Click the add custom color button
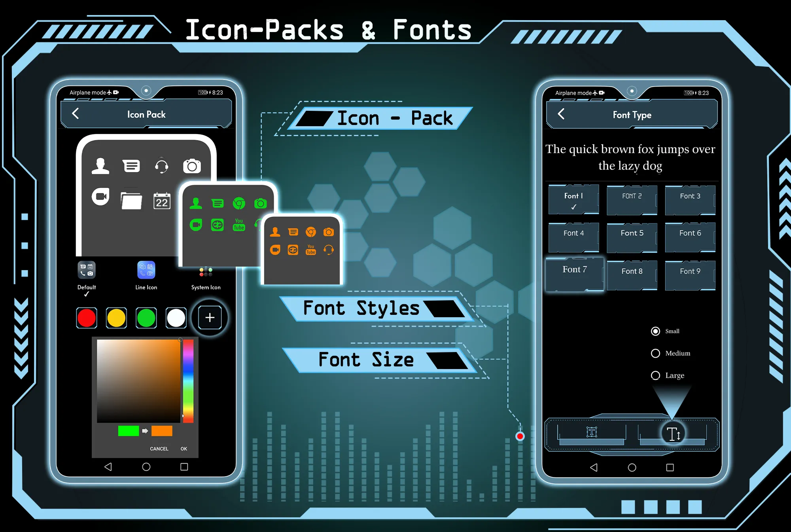Screen dimensions: 791x532 click(x=210, y=317)
